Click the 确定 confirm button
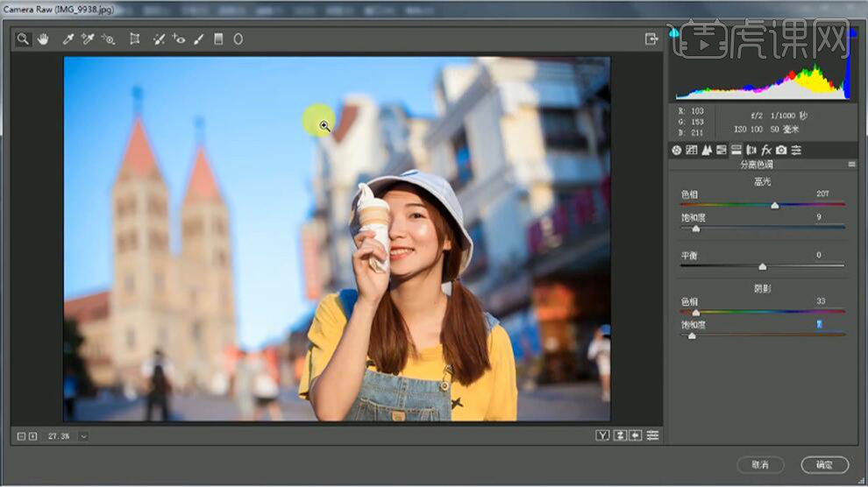The width and height of the screenshot is (868, 487). [x=824, y=464]
